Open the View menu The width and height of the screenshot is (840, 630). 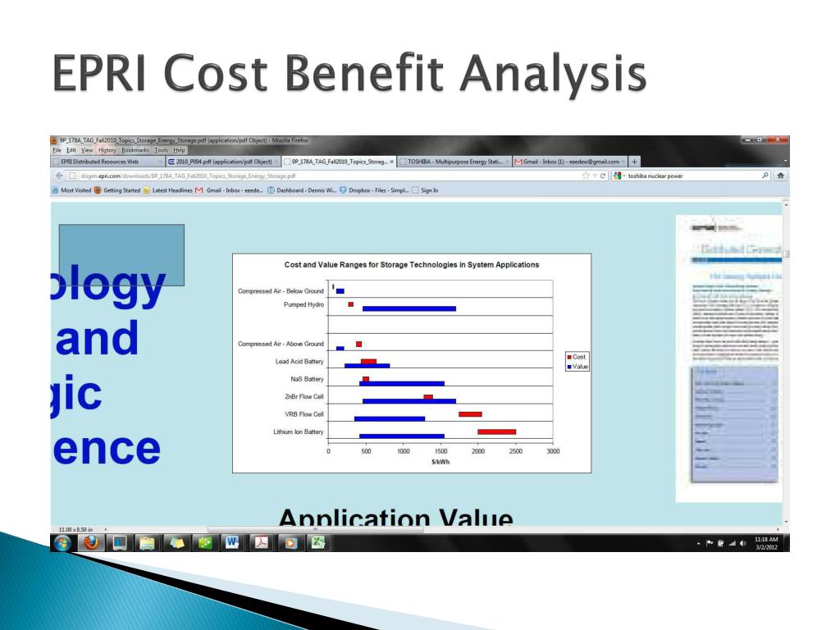pyautogui.click(x=87, y=151)
